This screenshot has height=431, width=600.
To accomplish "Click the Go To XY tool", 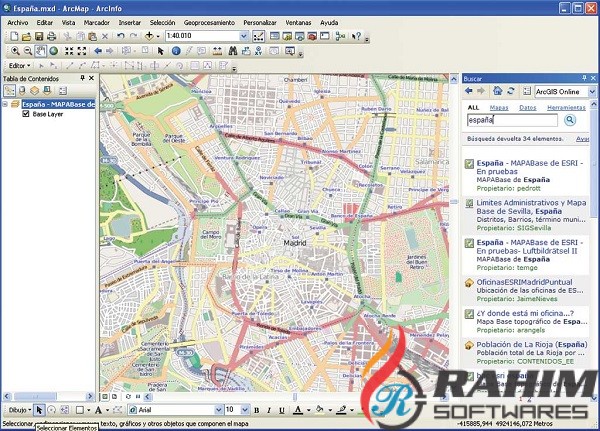I will [258, 51].
